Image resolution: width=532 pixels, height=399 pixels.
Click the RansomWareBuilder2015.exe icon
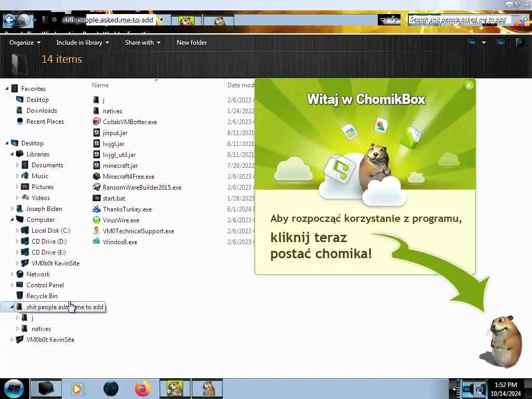96,187
